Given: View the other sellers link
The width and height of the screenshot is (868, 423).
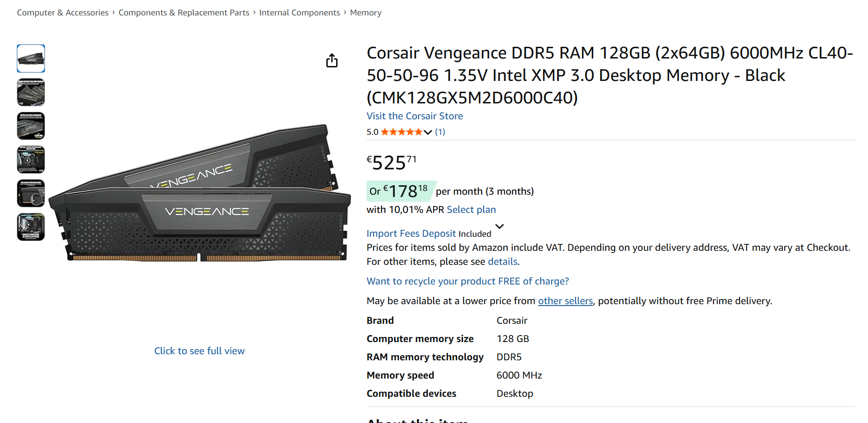Looking at the screenshot, I should [565, 301].
